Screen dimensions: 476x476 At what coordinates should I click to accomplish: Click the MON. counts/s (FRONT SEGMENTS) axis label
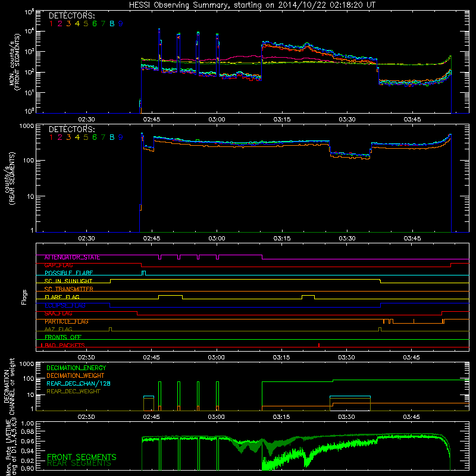pyautogui.click(x=14, y=62)
